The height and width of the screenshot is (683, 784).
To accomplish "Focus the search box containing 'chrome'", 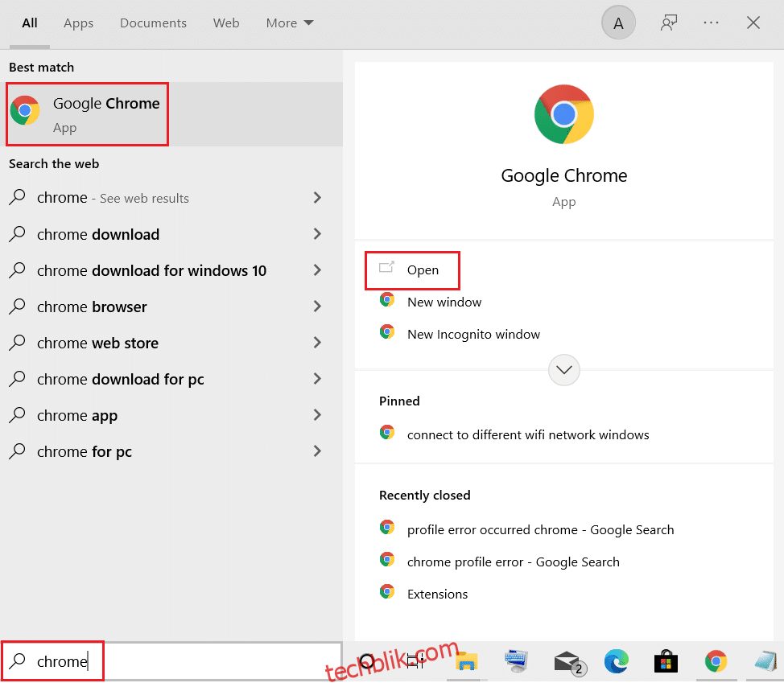I will point(171,661).
